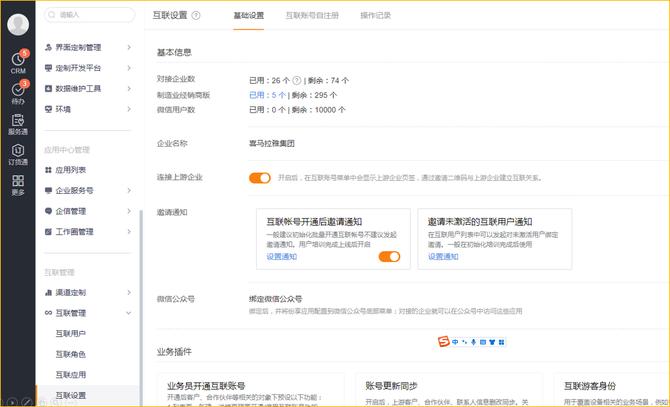Viewport: 670px width, 407px height.
Task: Expand 界面定制管理 menu item
Action: [x=128, y=47]
